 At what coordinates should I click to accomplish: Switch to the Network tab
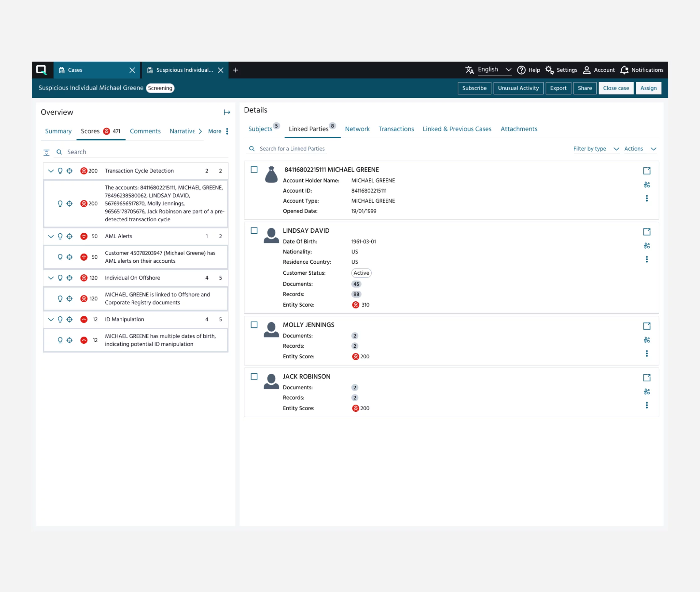tap(357, 129)
